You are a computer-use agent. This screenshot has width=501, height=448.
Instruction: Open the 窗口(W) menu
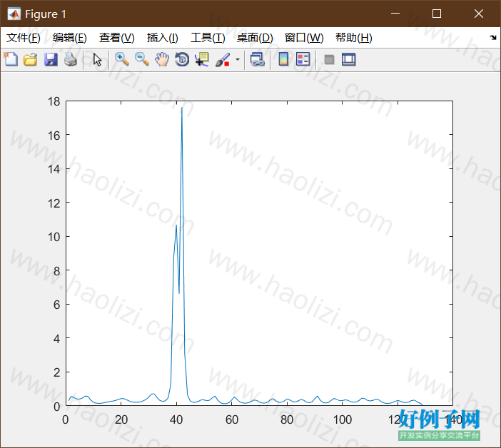pos(304,38)
